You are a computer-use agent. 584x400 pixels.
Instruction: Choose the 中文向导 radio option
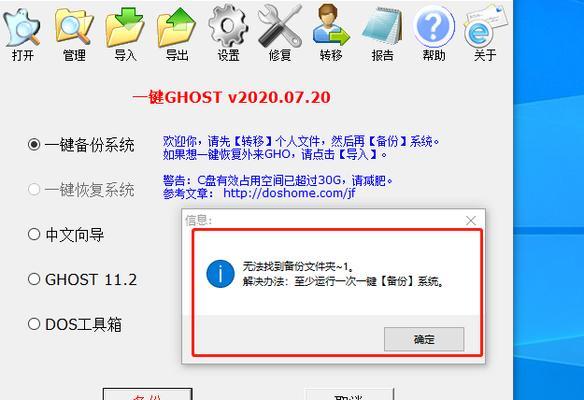click(x=34, y=234)
